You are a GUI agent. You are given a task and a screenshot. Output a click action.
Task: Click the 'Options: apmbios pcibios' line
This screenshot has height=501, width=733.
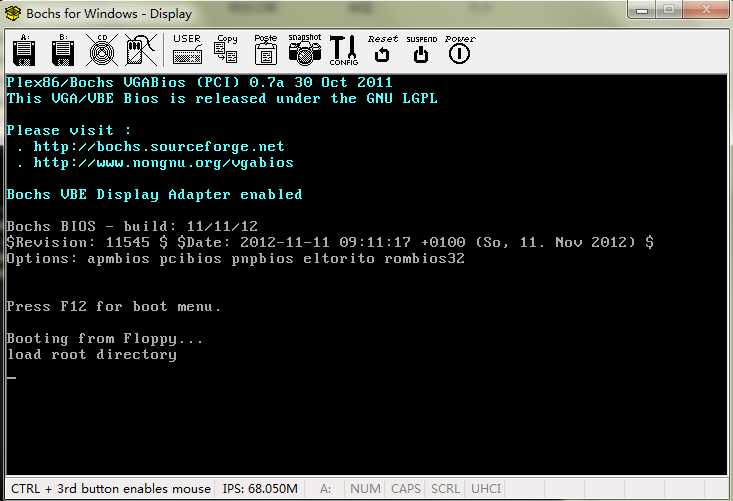(x=236, y=258)
